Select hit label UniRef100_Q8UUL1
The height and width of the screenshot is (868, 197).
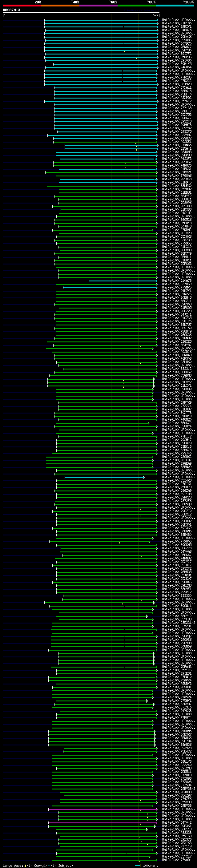pyautogui.click(x=177, y=200)
